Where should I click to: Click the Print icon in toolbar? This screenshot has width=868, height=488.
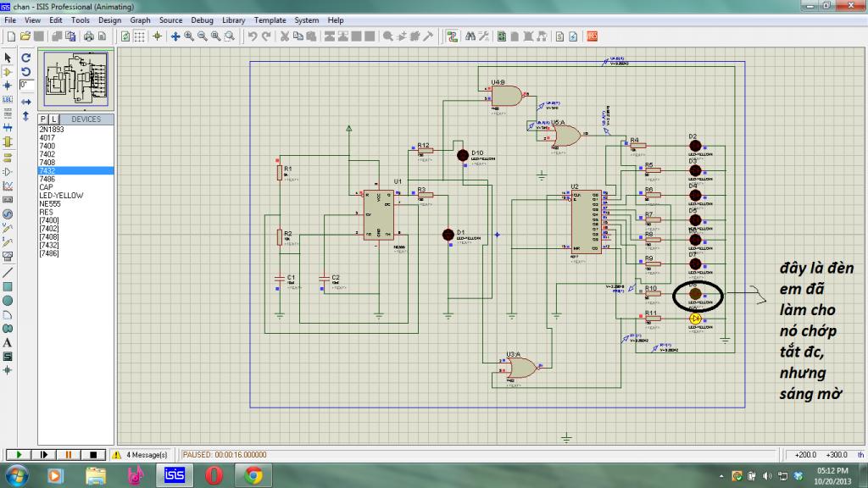pyautogui.click(x=88, y=36)
